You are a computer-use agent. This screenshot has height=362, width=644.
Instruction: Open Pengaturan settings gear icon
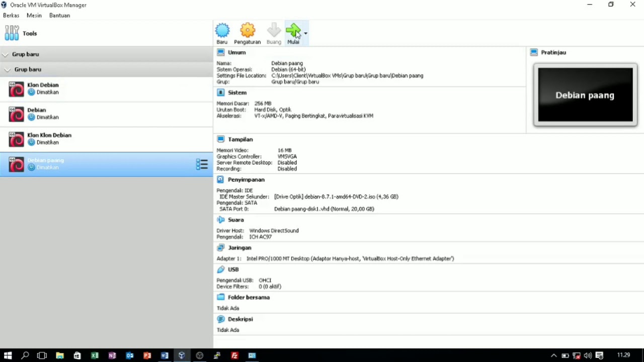pos(247,34)
